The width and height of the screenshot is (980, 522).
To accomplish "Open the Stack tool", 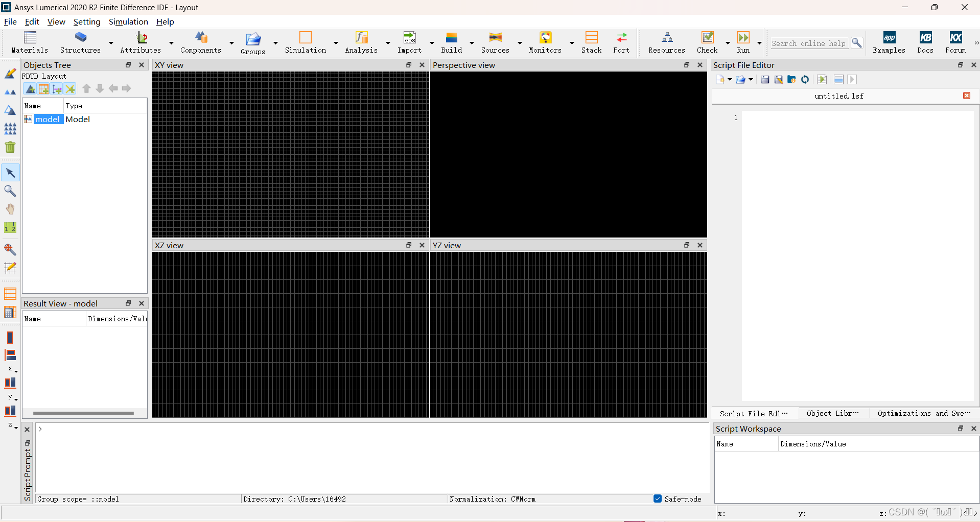I will tap(592, 42).
